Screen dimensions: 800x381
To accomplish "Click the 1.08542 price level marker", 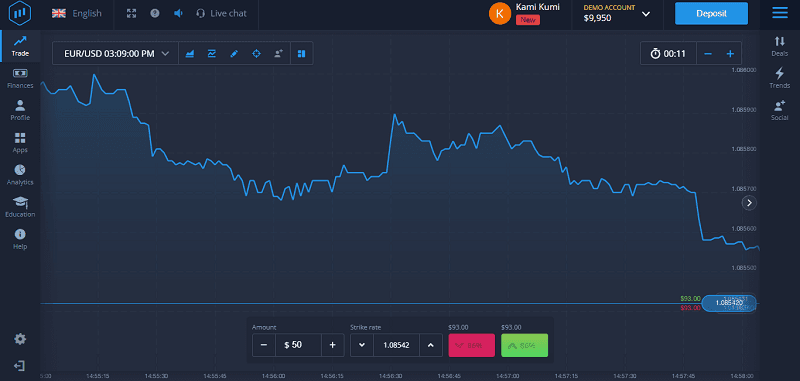I will [729, 303].
